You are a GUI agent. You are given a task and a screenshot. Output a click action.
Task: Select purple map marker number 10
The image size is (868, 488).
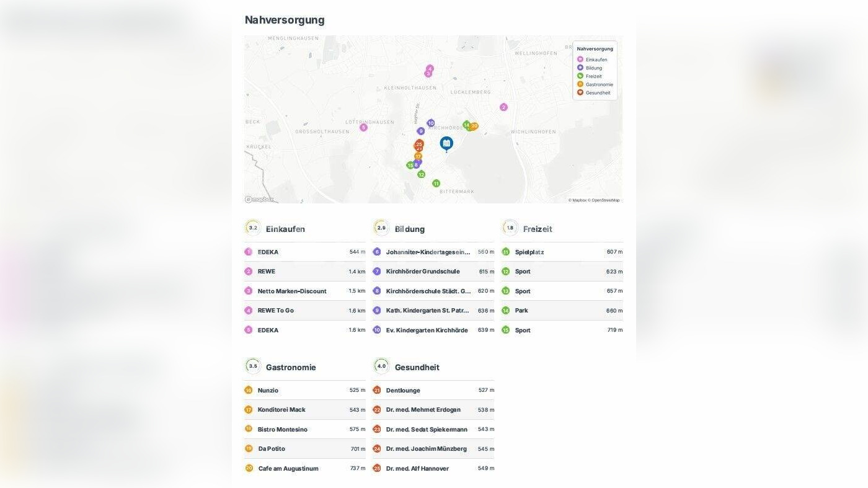click(431, 123)
